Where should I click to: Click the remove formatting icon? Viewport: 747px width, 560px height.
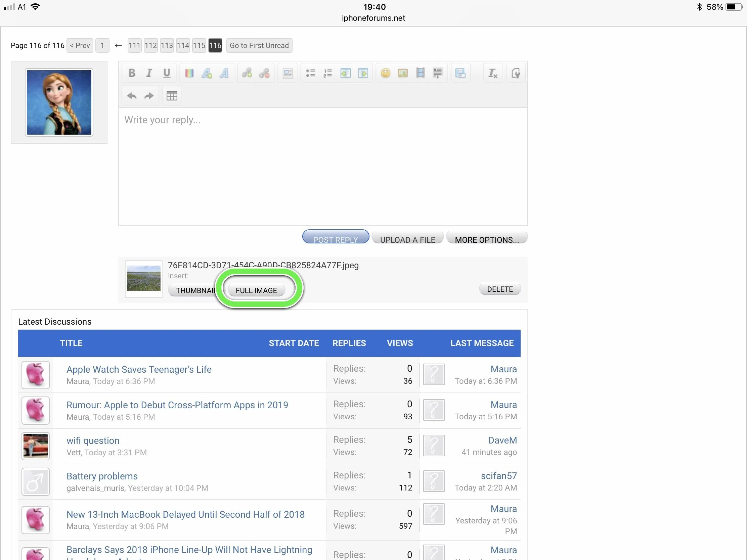tap(492, 73)
